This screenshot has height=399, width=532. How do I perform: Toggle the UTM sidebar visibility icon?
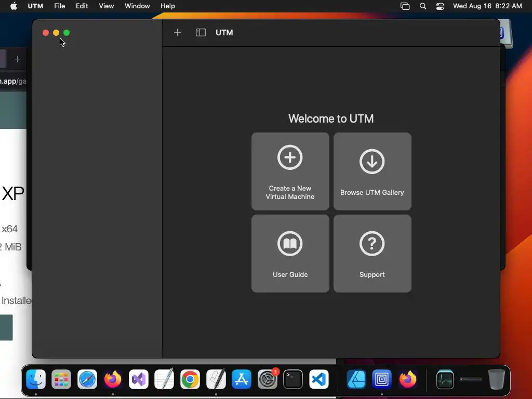201,33
